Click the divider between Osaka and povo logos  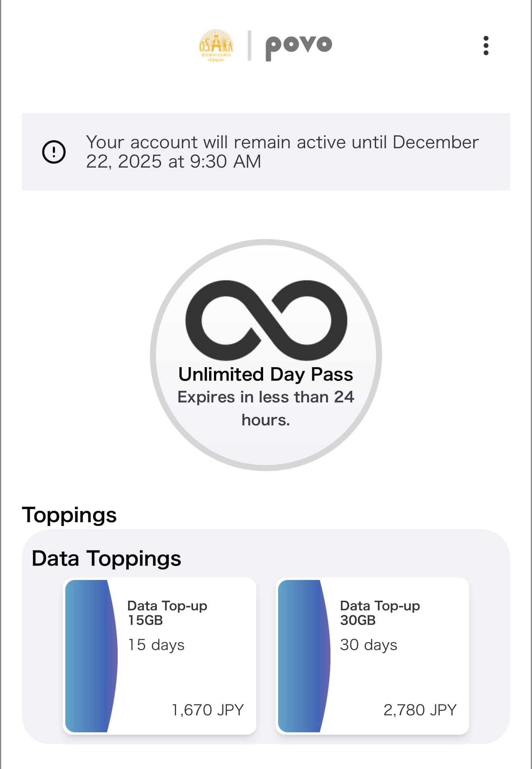tap(249, 46)
